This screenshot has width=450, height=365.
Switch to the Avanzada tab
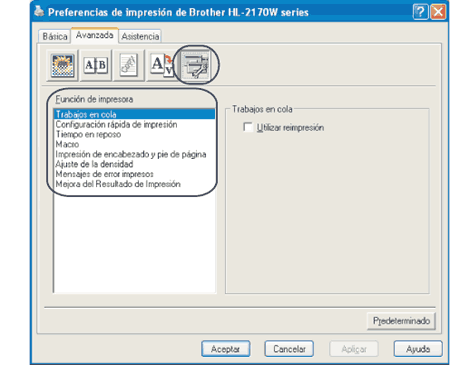pyautogui.click(x=94, y=35)
